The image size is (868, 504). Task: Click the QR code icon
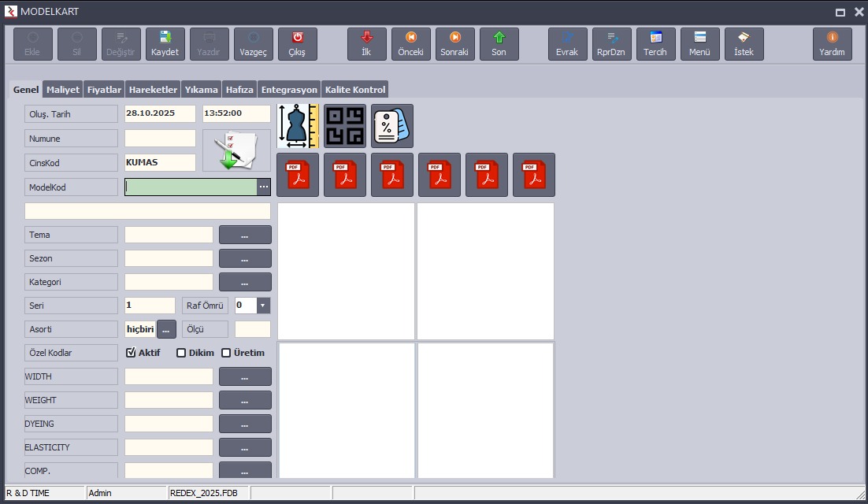coord(345,126)
